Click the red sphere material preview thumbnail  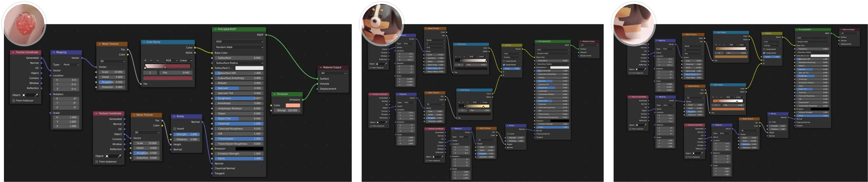(24, 24)
